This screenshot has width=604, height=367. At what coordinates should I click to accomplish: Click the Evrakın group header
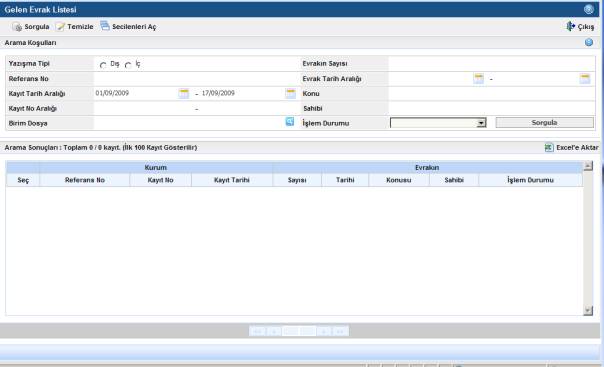(x=427, y=168)
